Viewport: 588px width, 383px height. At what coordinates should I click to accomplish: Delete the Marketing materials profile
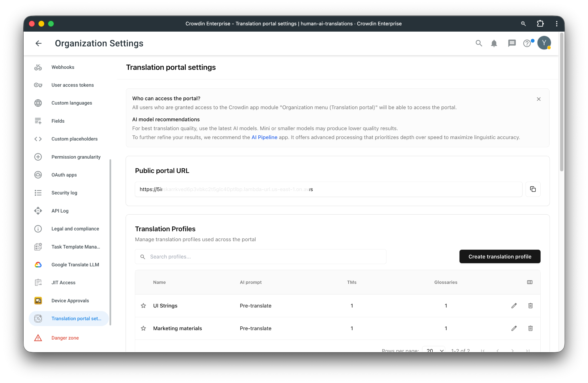pyautogui.click(x=530, y=328)
